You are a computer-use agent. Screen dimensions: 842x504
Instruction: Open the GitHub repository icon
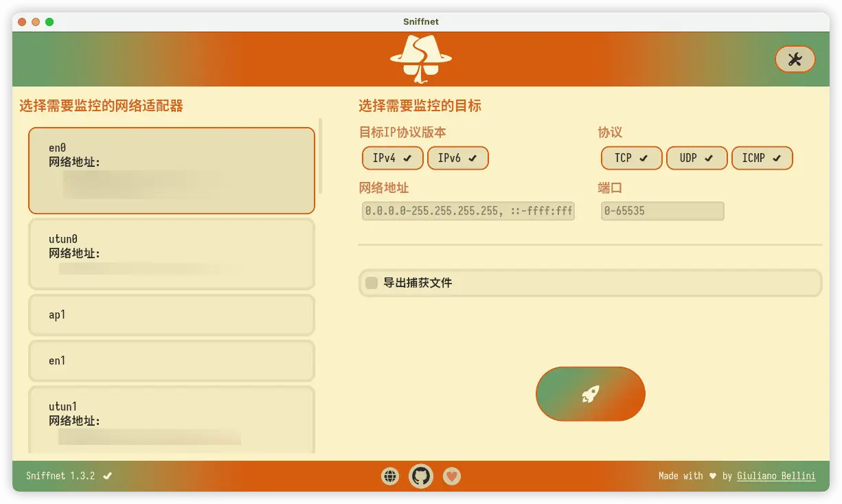point(421,476)
